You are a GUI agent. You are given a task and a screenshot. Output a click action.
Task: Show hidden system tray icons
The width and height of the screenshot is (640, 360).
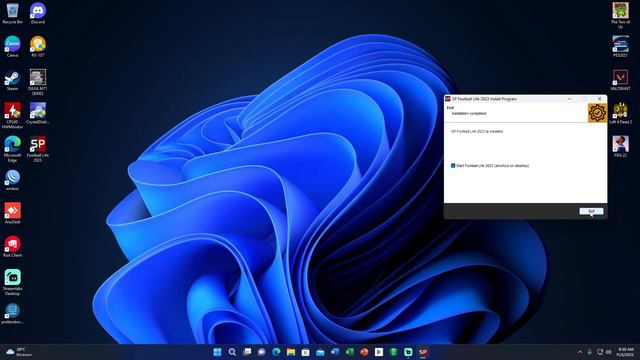(x=580, y=352)
